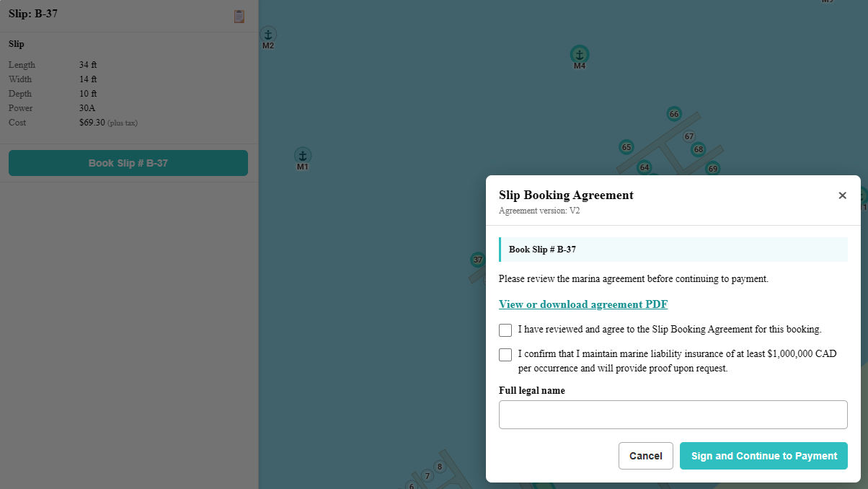
Task: Click slip marker 37 on the map
Action: 477,260
